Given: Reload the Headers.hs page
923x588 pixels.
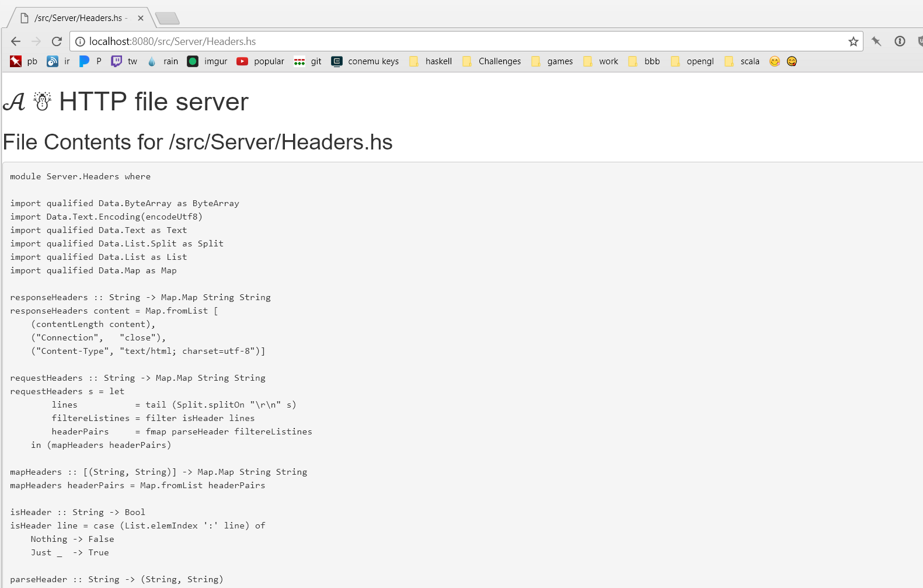Looking at the screenshot, I should [x=57, y=41].
